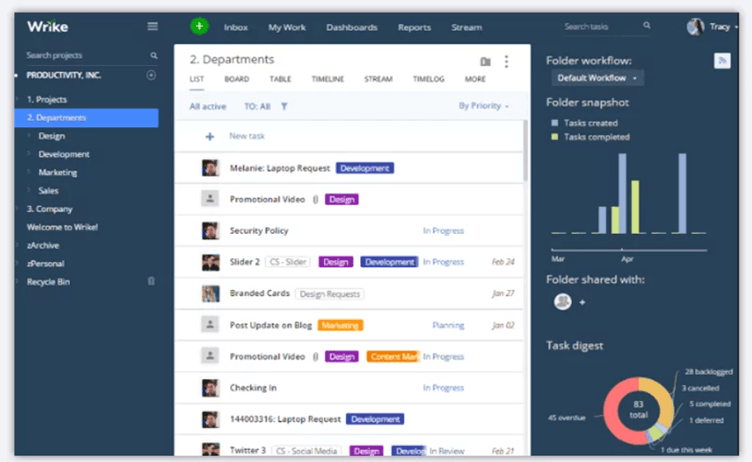Click the filter funnel icon
The height and width of the screenshot is (462, 752).
point(284,106)
